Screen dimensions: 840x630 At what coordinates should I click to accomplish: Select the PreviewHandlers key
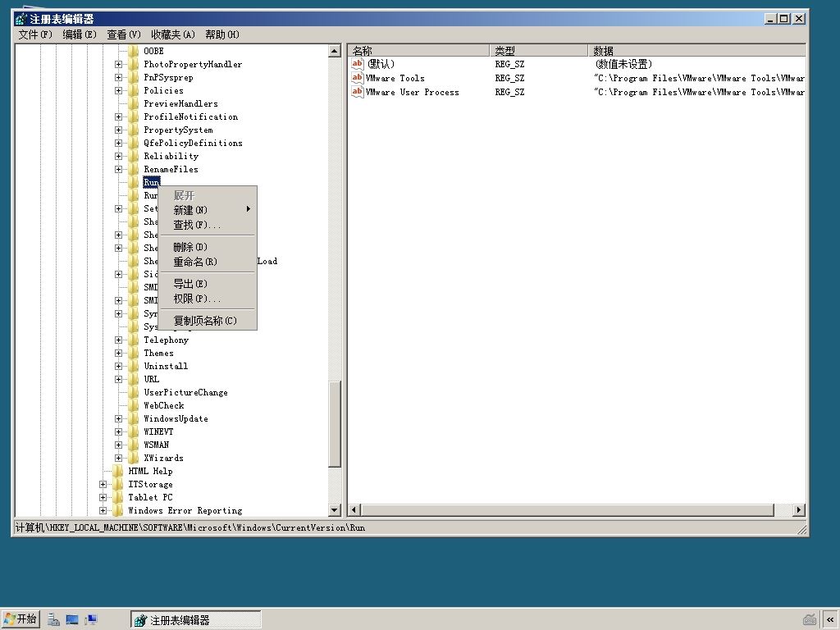click(180, 104)
